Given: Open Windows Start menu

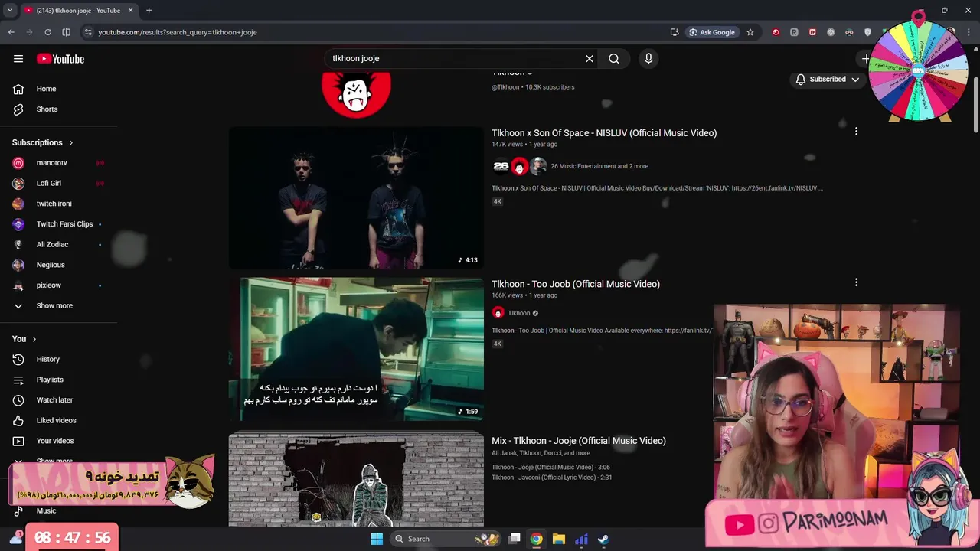Looking at the screenshot, I should click(x=377, y=539).
